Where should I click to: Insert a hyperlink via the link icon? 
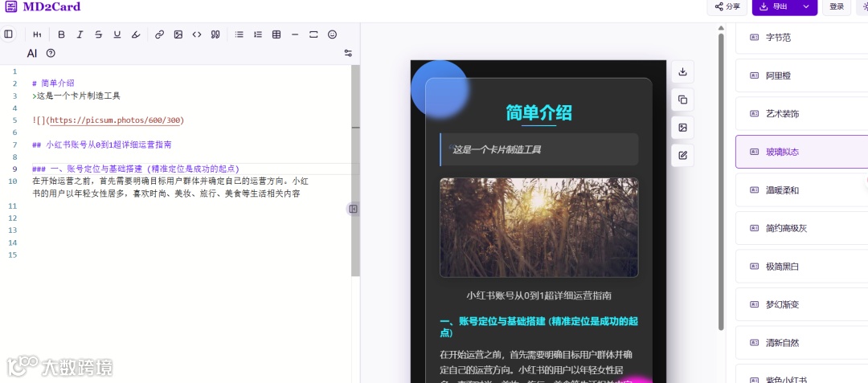pos(159,35)
